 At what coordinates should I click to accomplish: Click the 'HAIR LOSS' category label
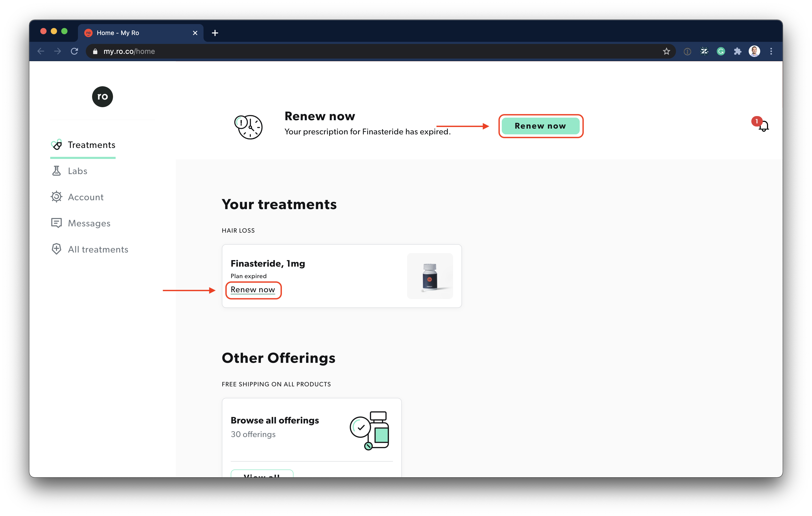coord(238,231)
